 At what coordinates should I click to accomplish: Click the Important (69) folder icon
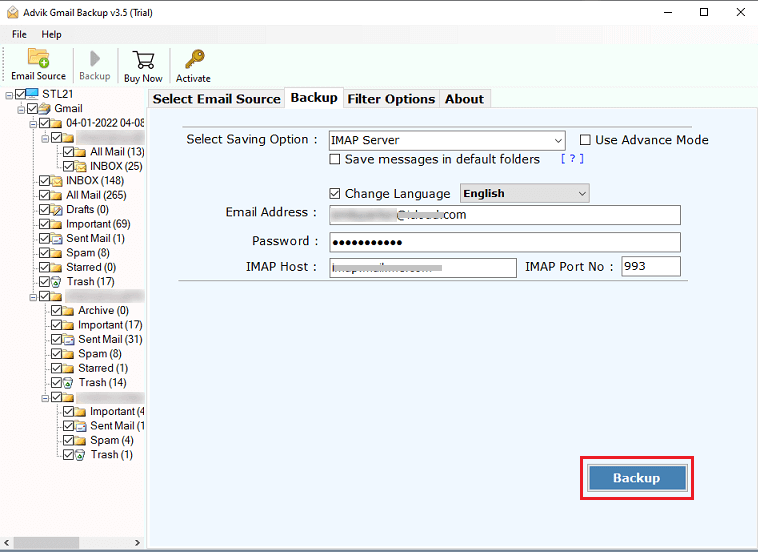57,224
